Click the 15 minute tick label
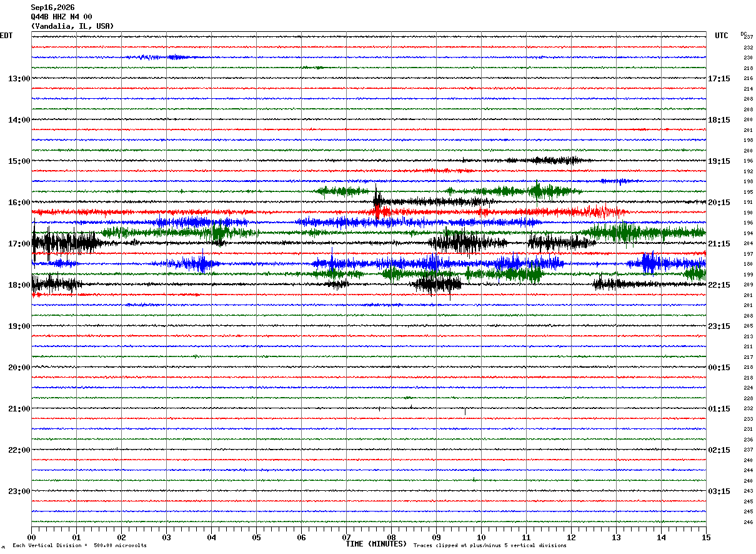The height and width of the screenshot is (554, 756). [x=706, y=537]
